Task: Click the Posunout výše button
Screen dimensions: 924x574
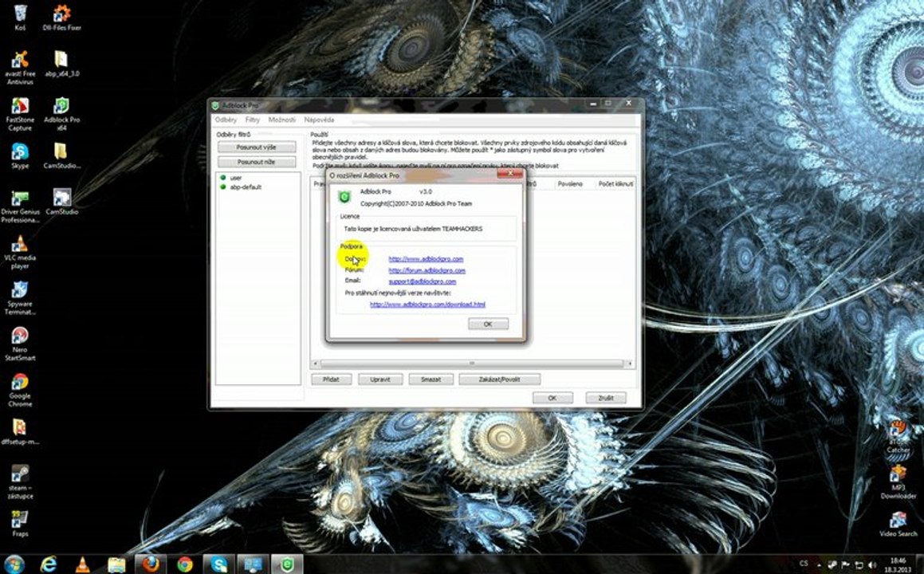Action: pos(257,147)
